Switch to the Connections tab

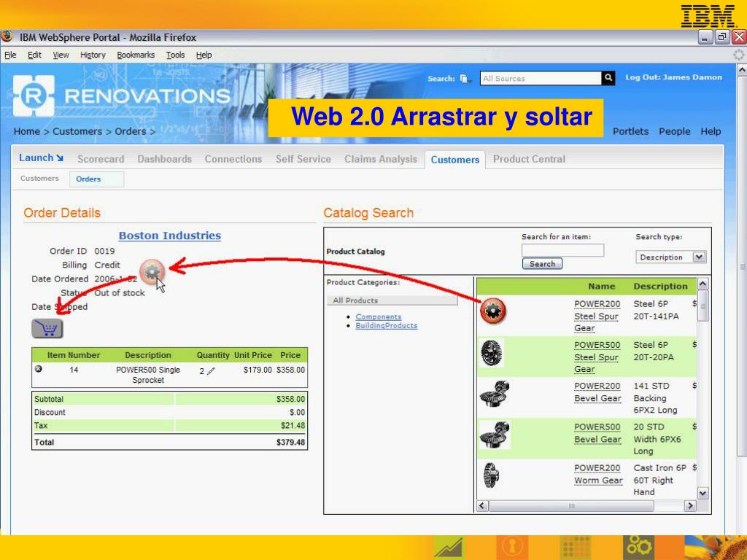[x=233, y=159]
